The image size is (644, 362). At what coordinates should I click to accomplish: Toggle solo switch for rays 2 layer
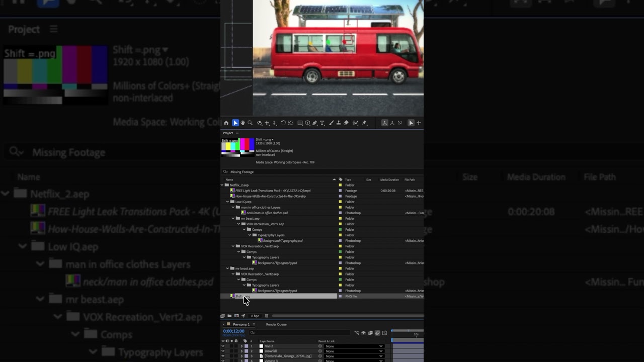click(231, 346)
